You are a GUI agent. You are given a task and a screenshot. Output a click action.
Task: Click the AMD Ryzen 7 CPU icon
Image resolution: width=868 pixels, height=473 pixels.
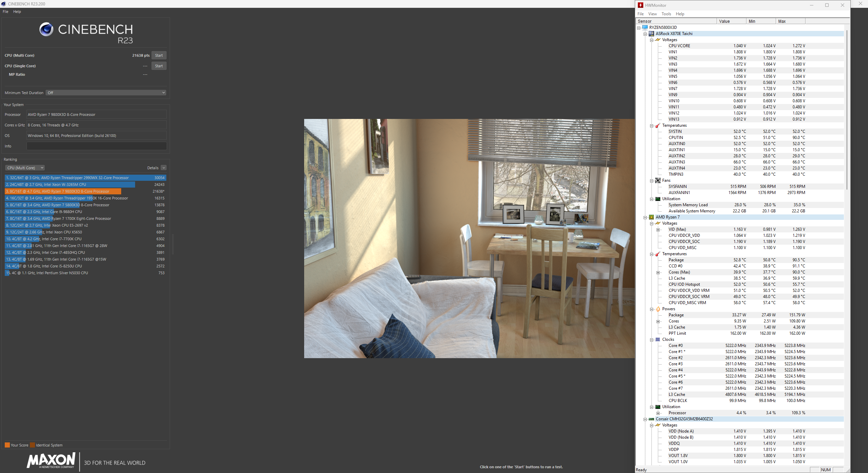651,217
